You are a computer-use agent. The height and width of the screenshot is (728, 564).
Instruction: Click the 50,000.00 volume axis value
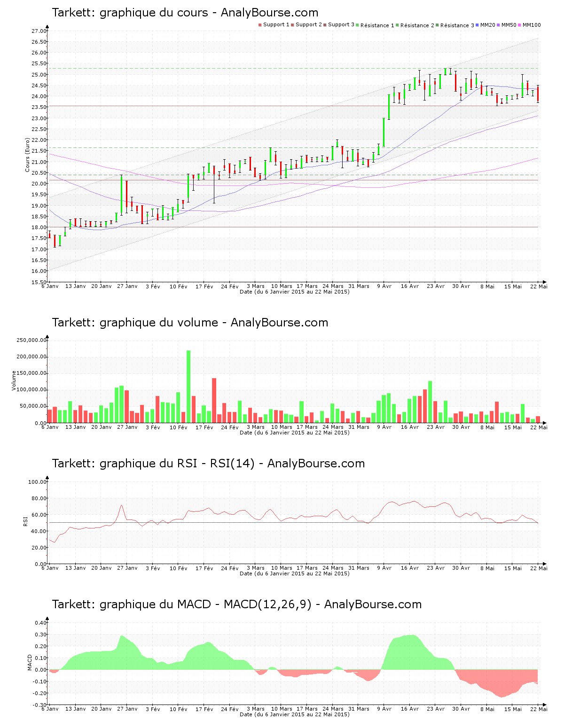tap(33, 406)
